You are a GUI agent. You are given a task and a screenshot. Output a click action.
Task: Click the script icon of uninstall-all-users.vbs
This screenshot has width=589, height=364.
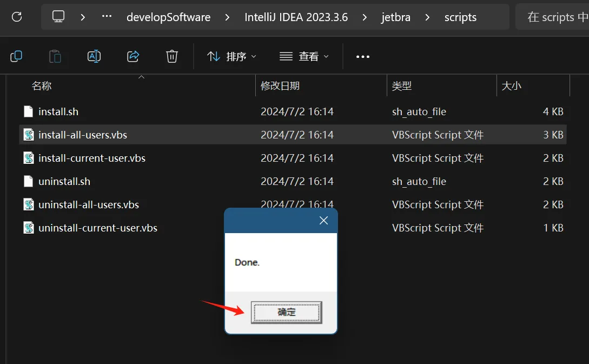coord(29,205)
